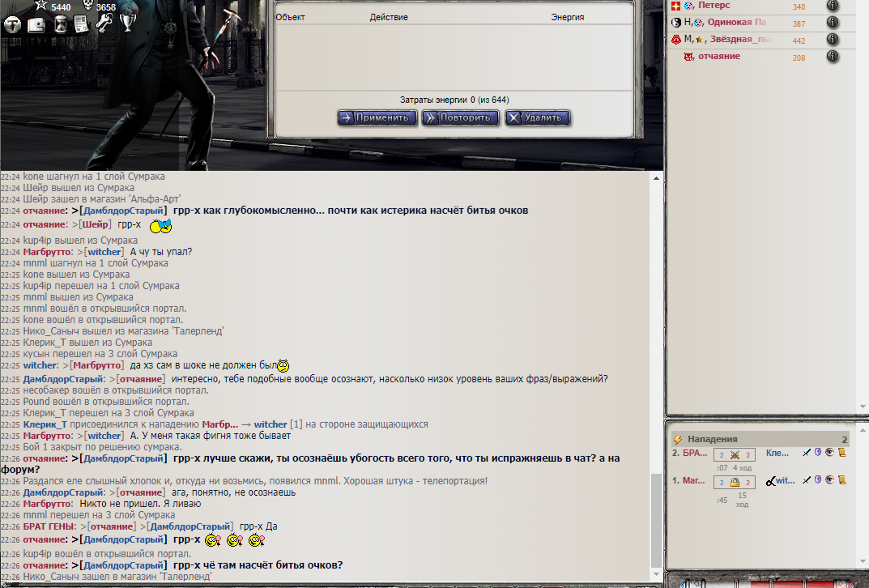
Task: Open info for player Звёздная_пы
Action: pyautogui.click(x=833, y=40)
